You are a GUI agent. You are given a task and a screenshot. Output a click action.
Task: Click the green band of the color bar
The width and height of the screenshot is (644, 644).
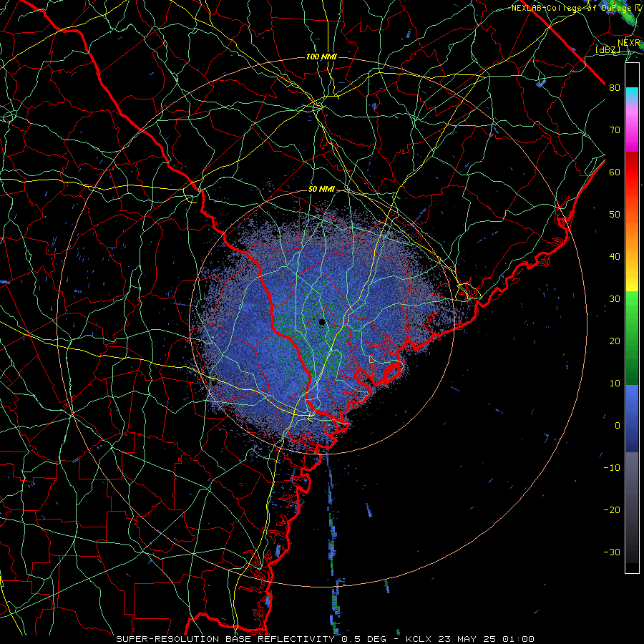pyautogui.click(x=632, y=338)
